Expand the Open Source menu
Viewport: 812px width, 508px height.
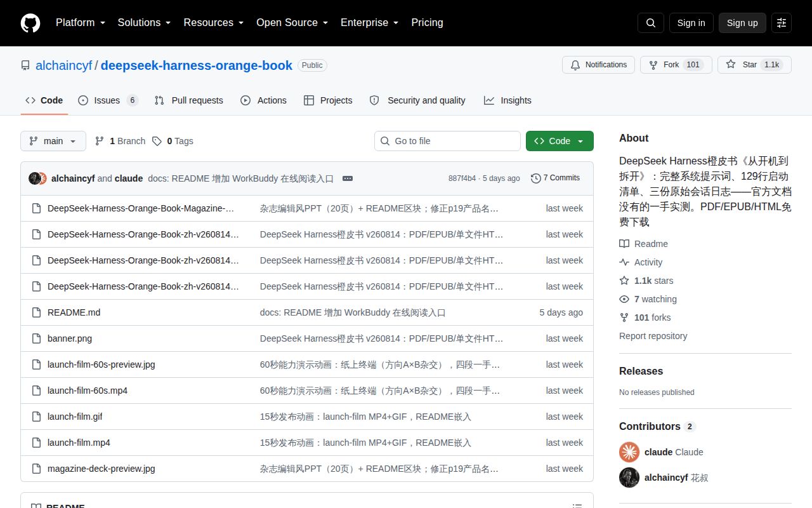point(292,23)
